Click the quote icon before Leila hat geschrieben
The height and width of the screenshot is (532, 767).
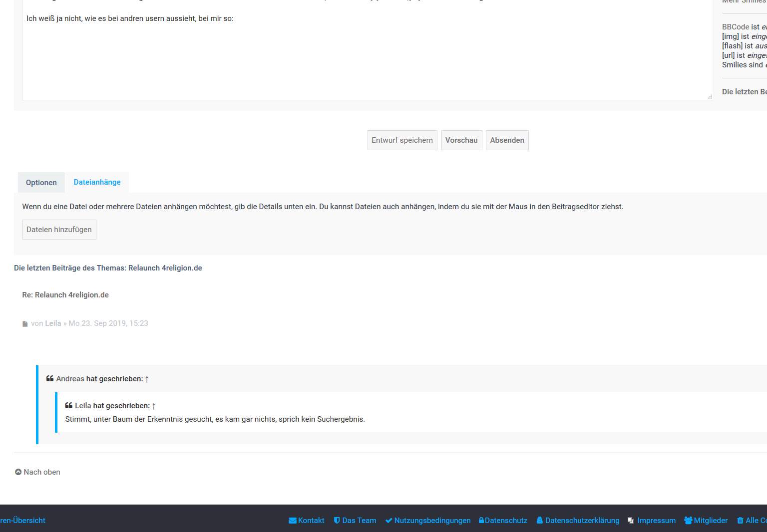coord(69,406)
